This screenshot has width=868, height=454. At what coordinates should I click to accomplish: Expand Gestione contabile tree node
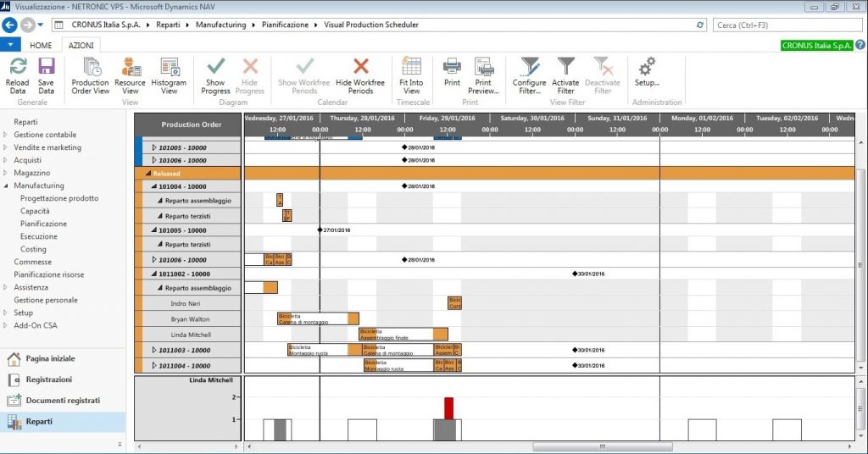coord(5,135)
